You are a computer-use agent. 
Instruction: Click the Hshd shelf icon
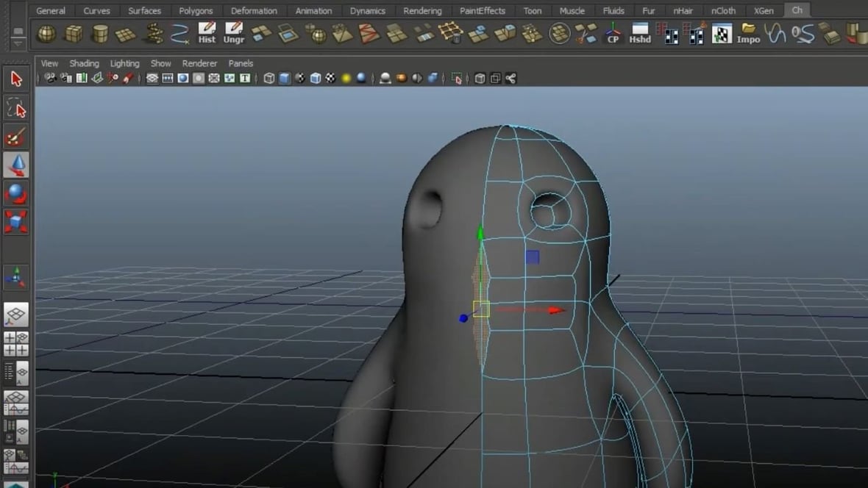tap(639, 34)
